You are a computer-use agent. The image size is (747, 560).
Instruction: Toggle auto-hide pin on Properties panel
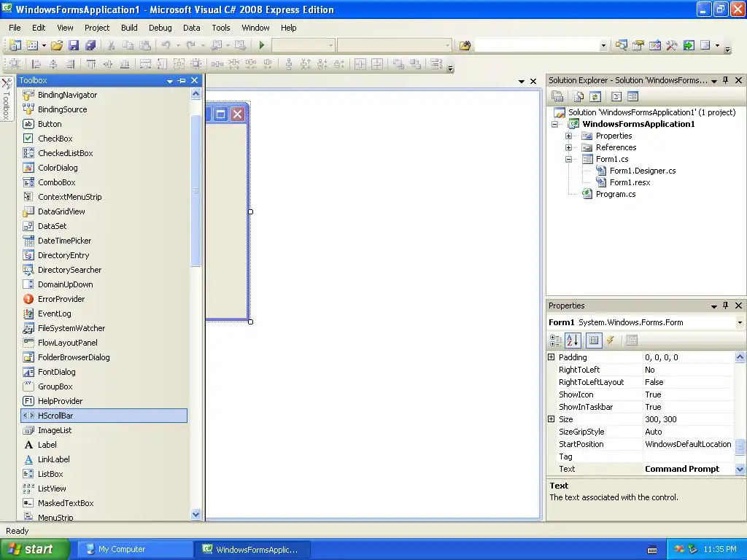(x=726, y=306)
